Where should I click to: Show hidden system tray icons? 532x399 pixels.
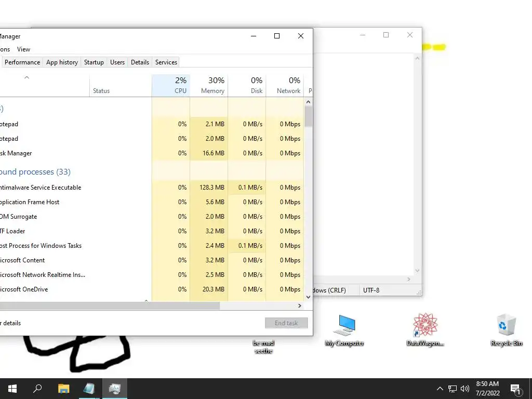tap(440, 389)
